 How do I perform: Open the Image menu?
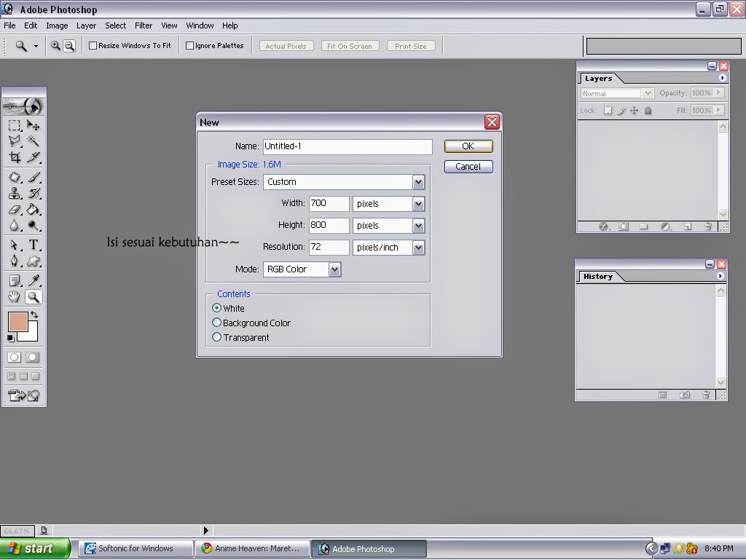pos(57,25)
